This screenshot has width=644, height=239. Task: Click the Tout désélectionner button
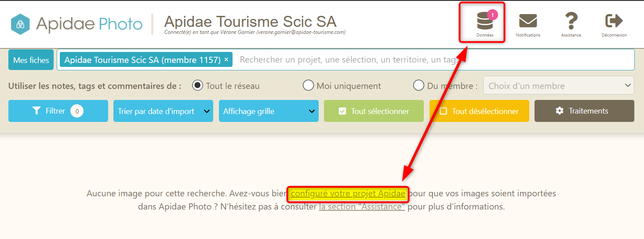click(x=479, y=111)
